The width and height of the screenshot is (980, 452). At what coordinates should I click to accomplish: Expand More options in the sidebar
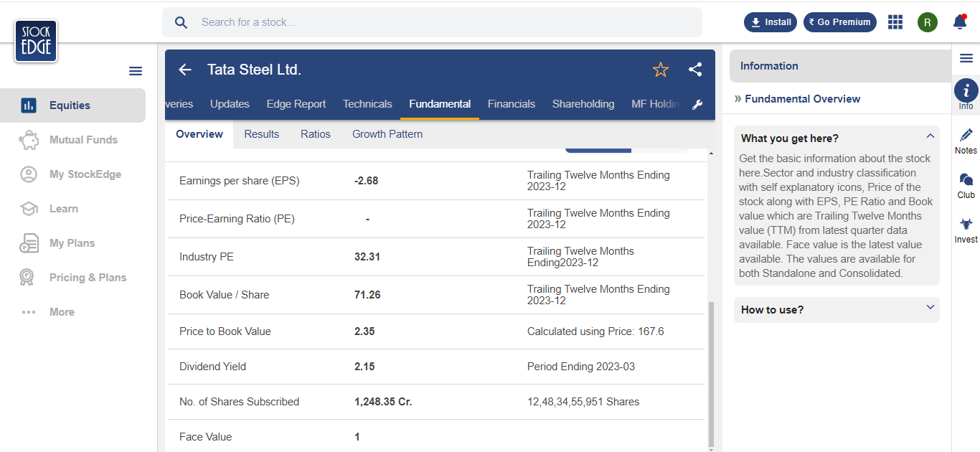72,312
